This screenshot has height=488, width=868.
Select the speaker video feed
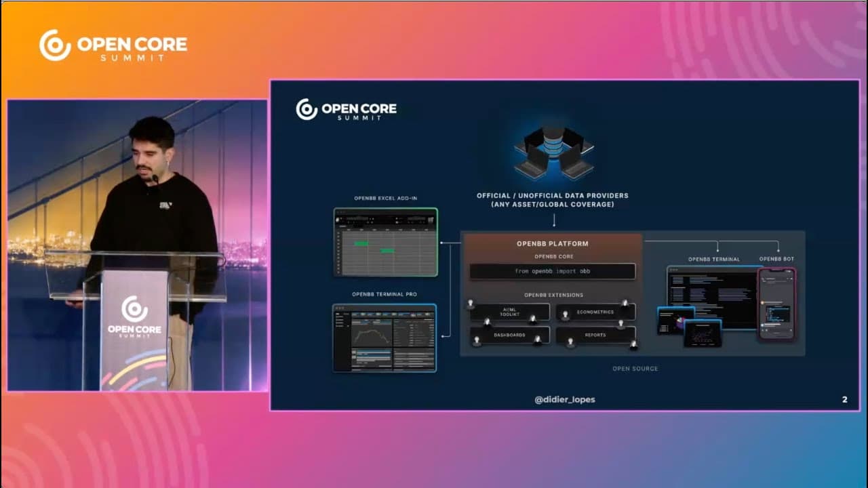tap(138, 245)
